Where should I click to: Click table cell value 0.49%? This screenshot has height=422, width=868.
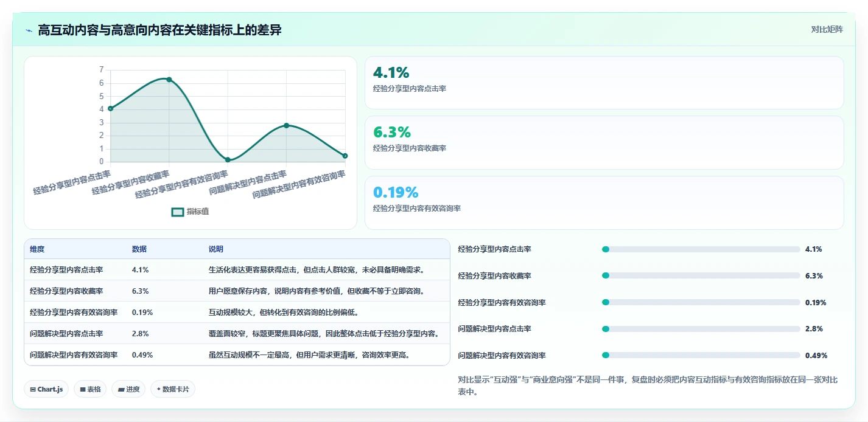click(x=142, y=355)
